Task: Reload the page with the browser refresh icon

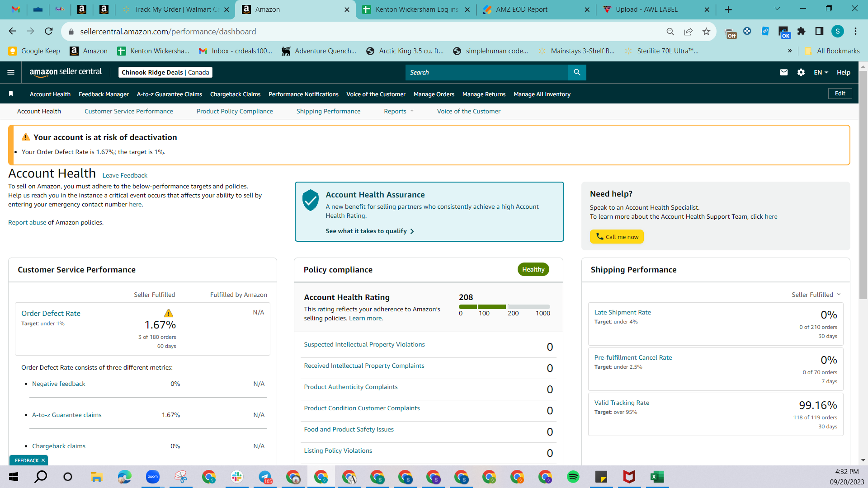Action: point(49,31)
